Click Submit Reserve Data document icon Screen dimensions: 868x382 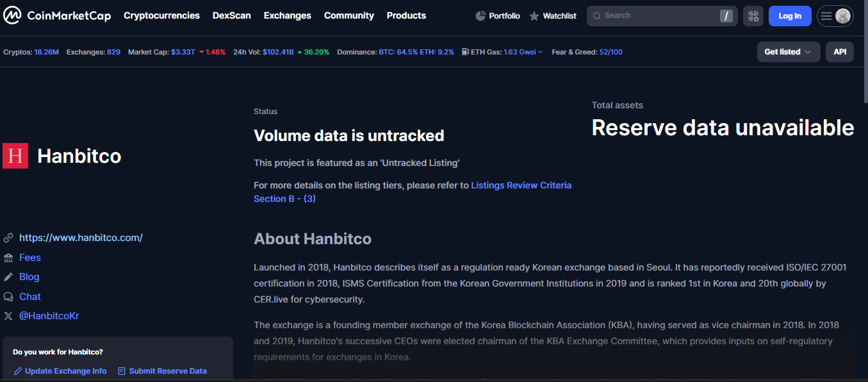pos(122,371)
